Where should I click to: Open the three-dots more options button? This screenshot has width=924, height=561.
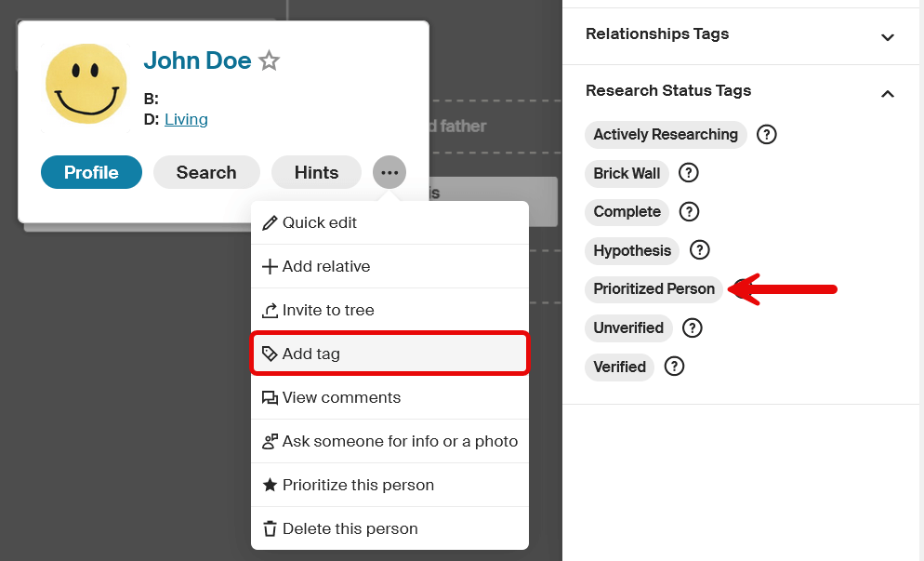389,172
